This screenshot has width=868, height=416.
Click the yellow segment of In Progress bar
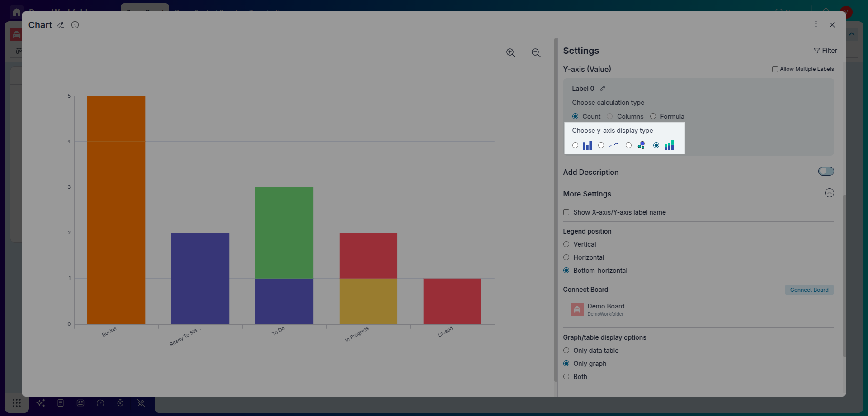point(368,301)
